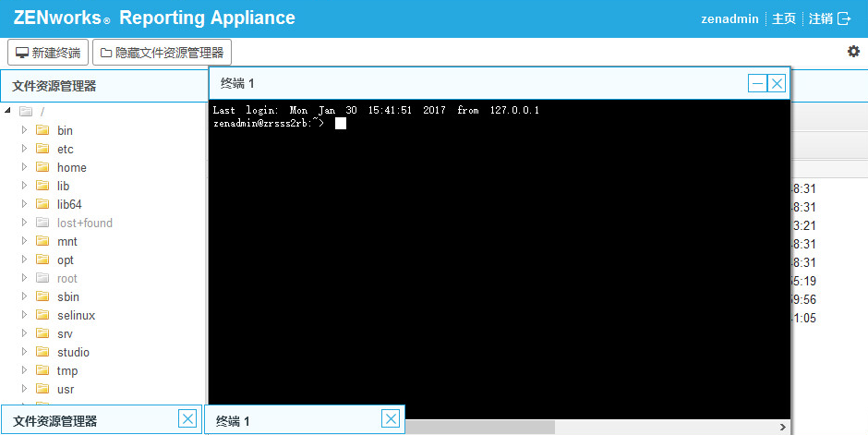This screenshot has height=435, width=868.
Task: Collapse the root / tree node
Action: click(x=7, y=111)
